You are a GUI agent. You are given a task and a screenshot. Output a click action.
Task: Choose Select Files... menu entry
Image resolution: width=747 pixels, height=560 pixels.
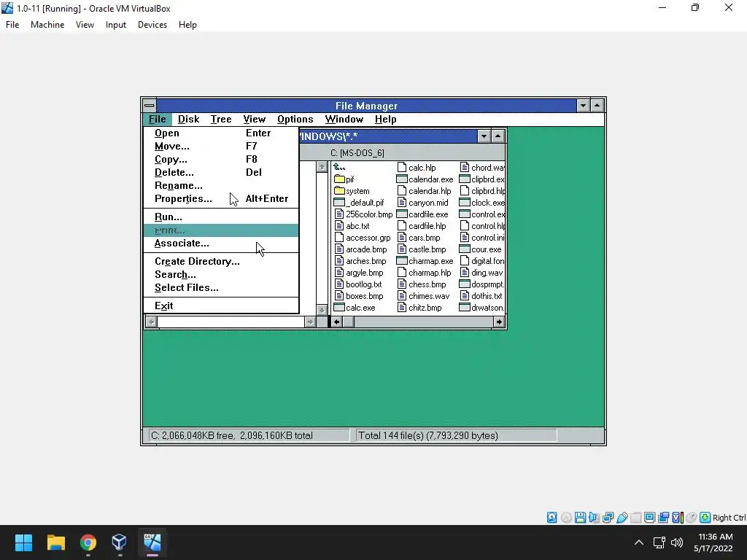[221, 287]
